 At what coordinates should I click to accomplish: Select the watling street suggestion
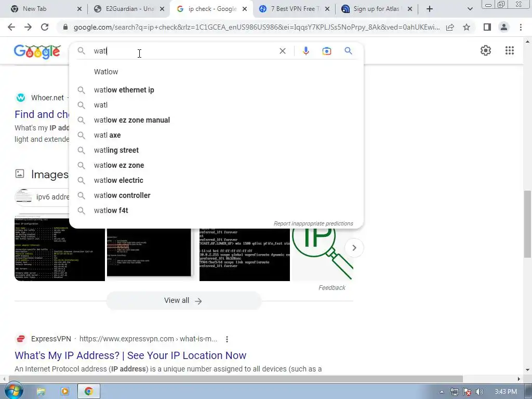(216, 150)
